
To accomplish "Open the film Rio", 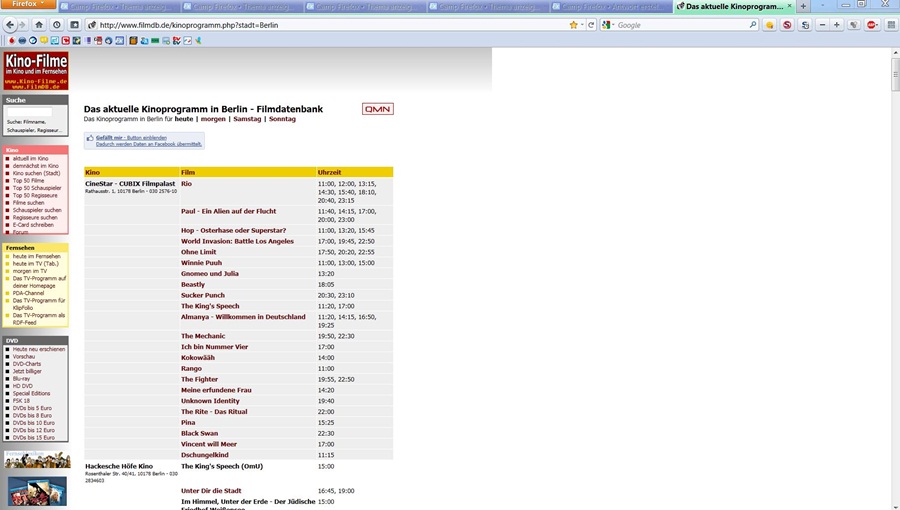I will [x=187, y=184].
